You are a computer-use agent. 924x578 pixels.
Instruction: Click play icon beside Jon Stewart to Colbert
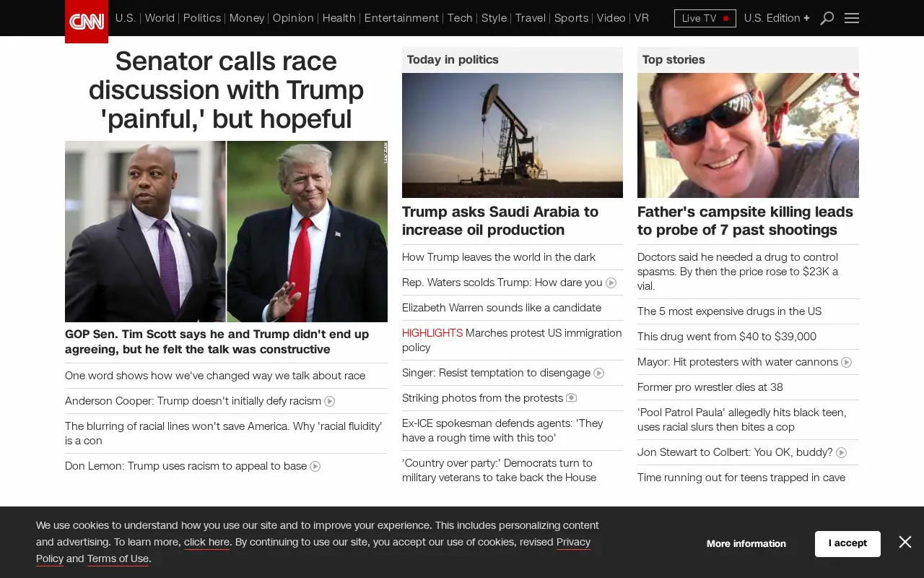coord(842,452)
